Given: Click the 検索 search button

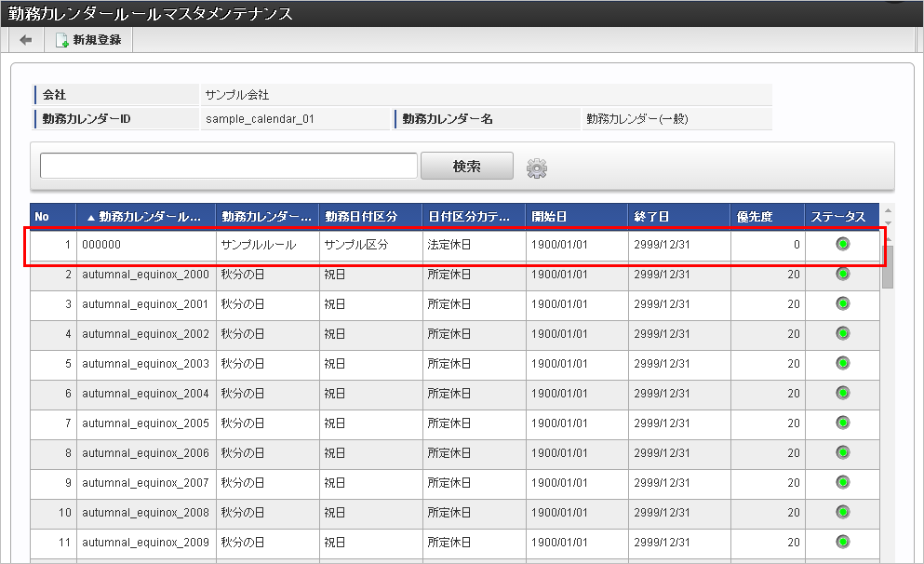Looking at the screenshot, I should click(467, 167).
